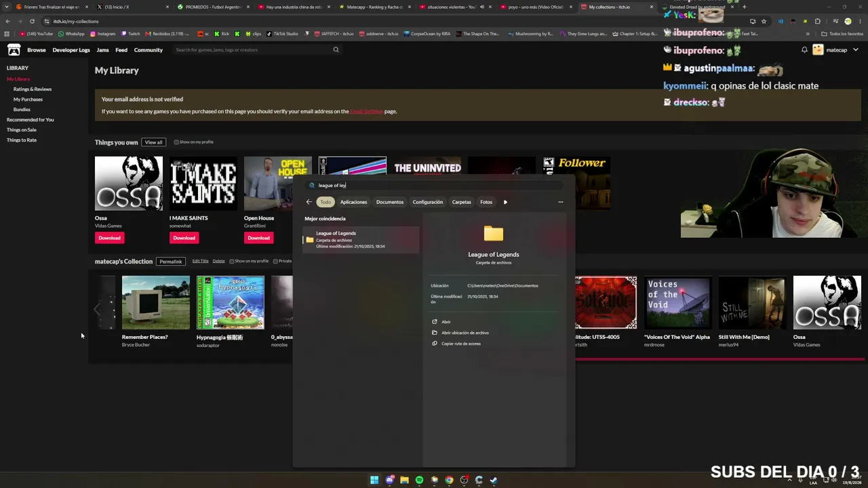Open Developer Logs on itch.io
Screen dimensions: 868x488
tap(71, 49)
